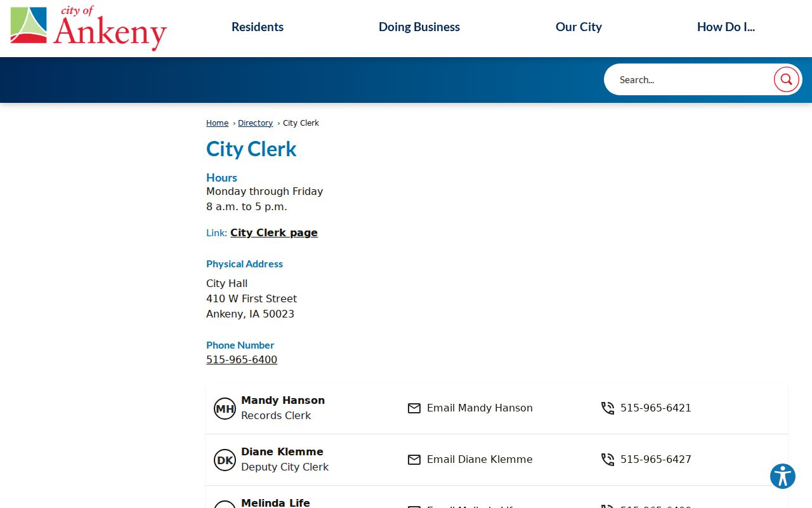Screen dimensions: 812x508
Task: Click the MH avatar for Mandy Hanson
Action: click(225, 408)
